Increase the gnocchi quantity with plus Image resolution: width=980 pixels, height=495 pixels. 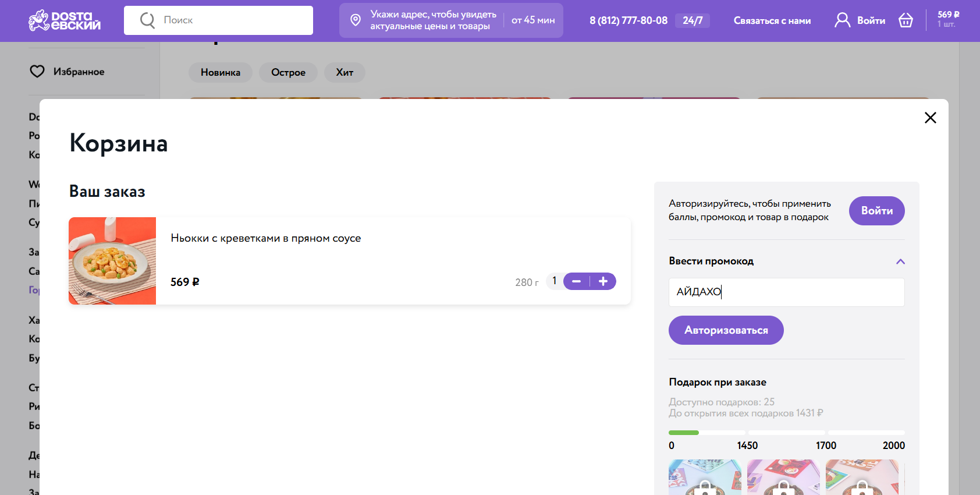pyautogui.click(x=603, y=281)
